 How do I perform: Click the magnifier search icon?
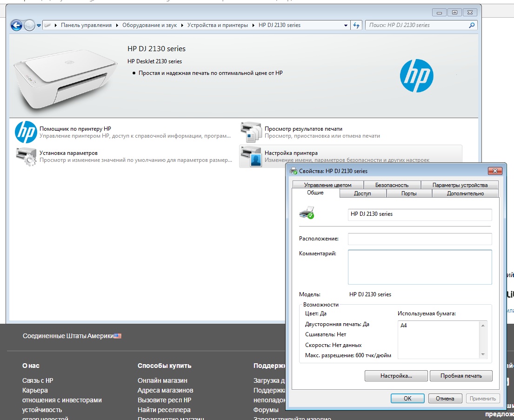[x=472, y=25]
